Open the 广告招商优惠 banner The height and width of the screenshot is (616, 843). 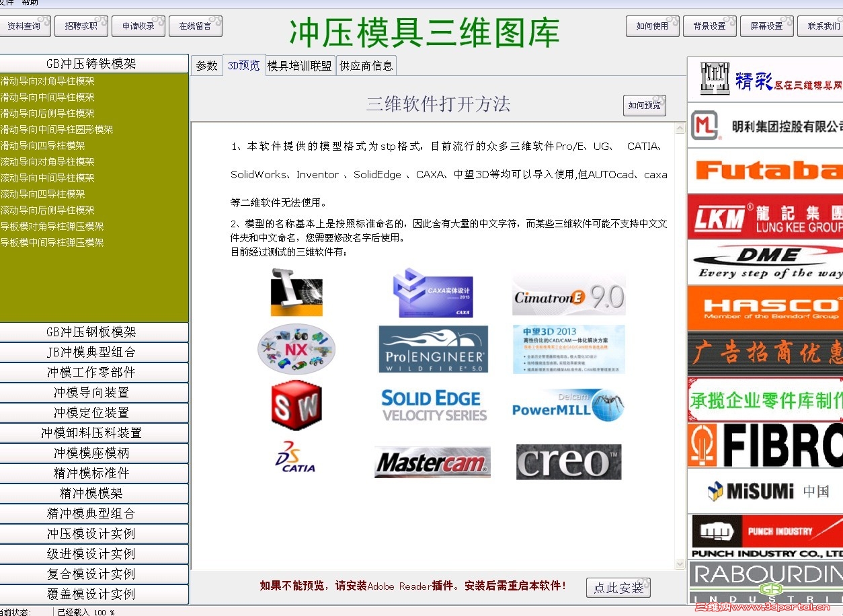pyautogui.click(x=765, y=354)
